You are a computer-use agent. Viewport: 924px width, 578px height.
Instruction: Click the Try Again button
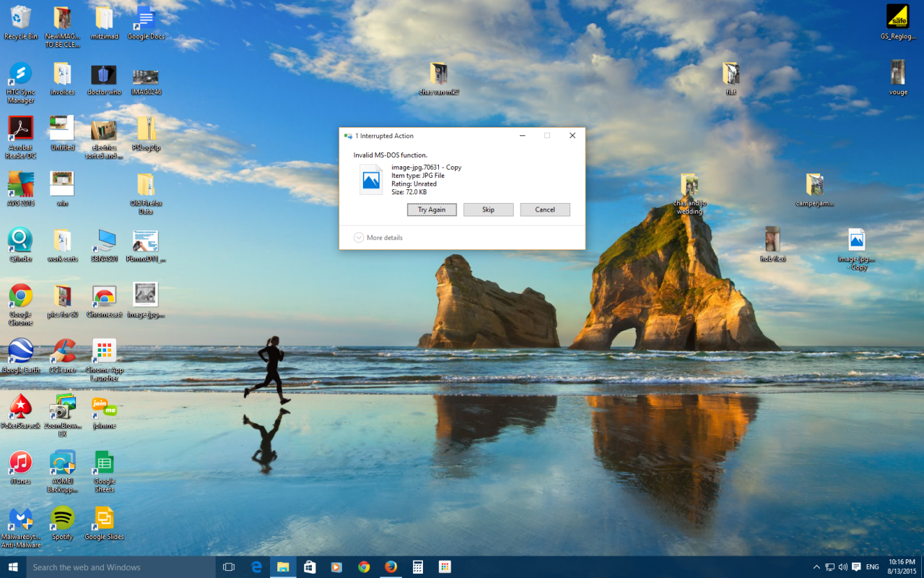[x=432, y=210]
